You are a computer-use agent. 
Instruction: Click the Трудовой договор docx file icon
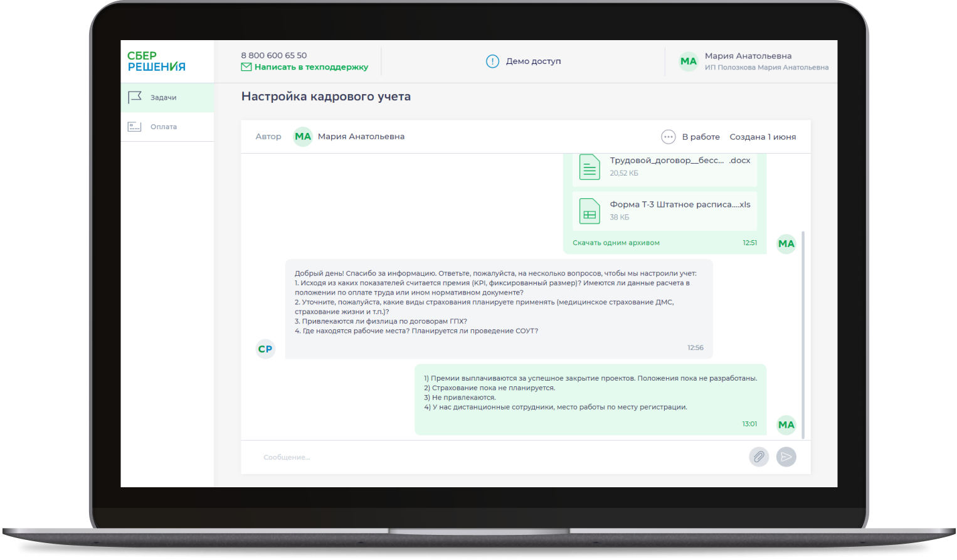click(x=590, y=167)
